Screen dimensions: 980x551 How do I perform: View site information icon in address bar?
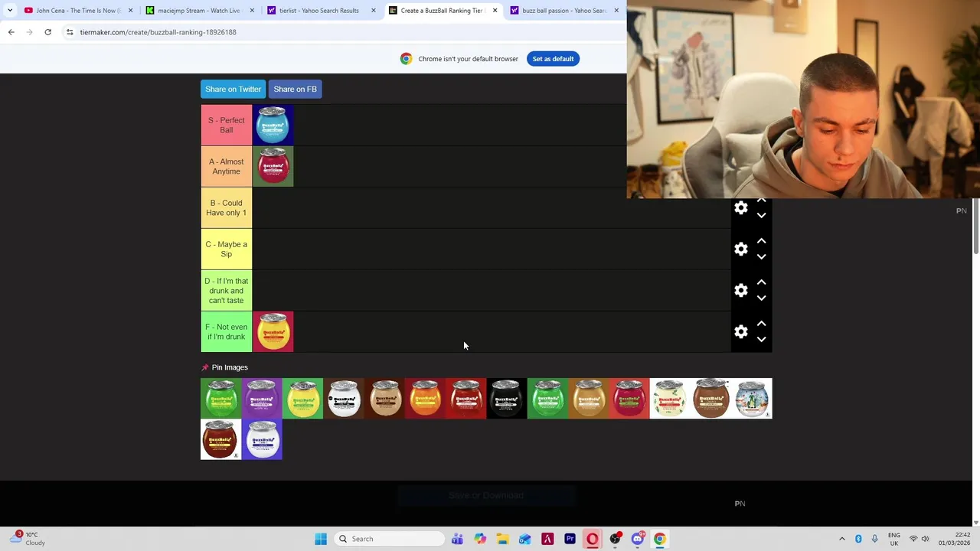[x=69, y=32]
